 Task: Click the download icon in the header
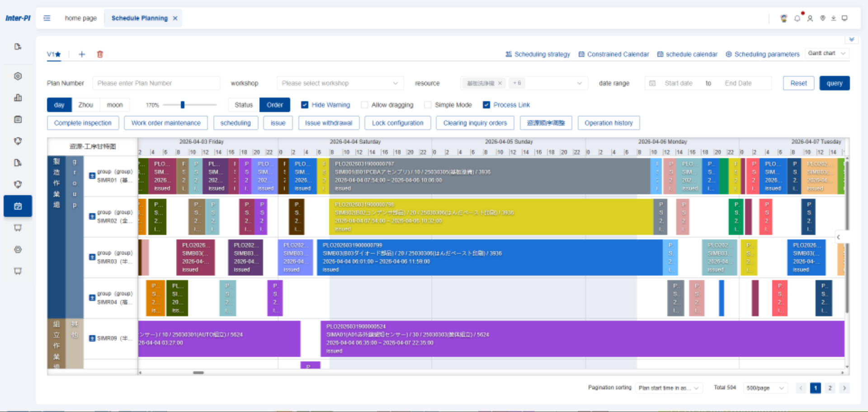click(x=834, y=18)
